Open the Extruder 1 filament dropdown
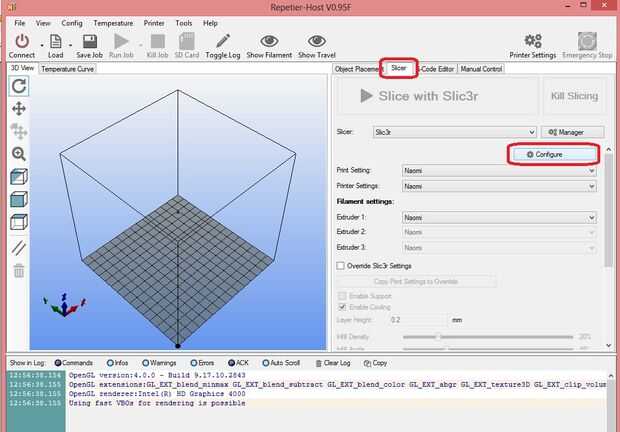This screenshot has width=620, height=432. click(x=499, y=217)
